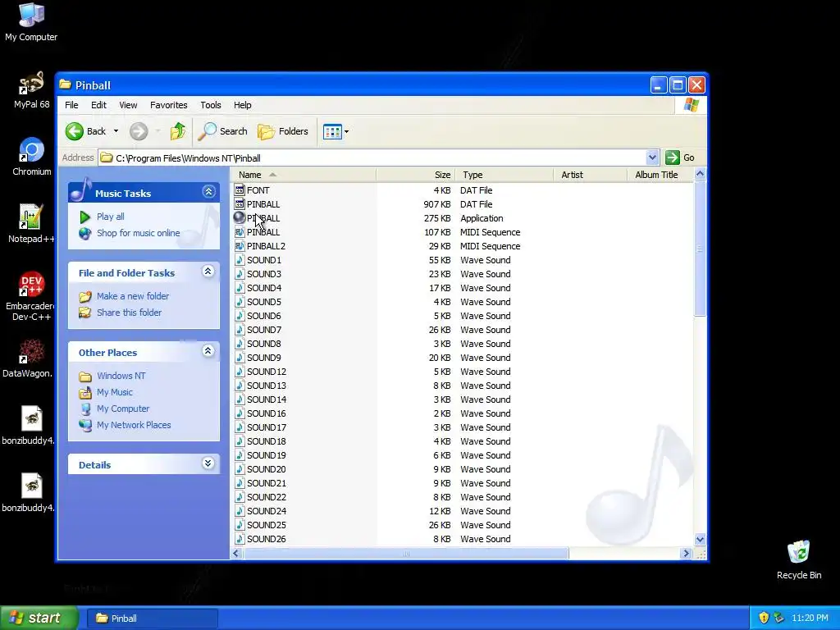Click the Views toolbar icon
Viewport: 840px width, 630px height.
pyautogui.click(x=332, y=131)
